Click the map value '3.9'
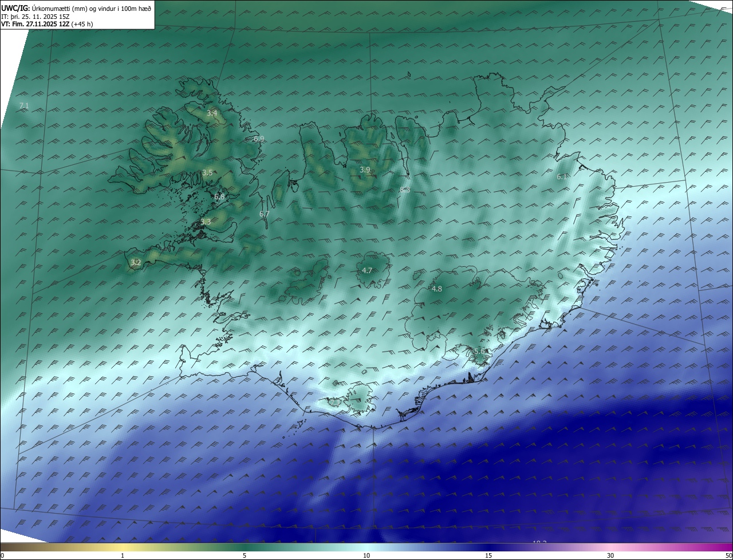The image size is (733, 560). pyautogui.click(x=365, y=170)
